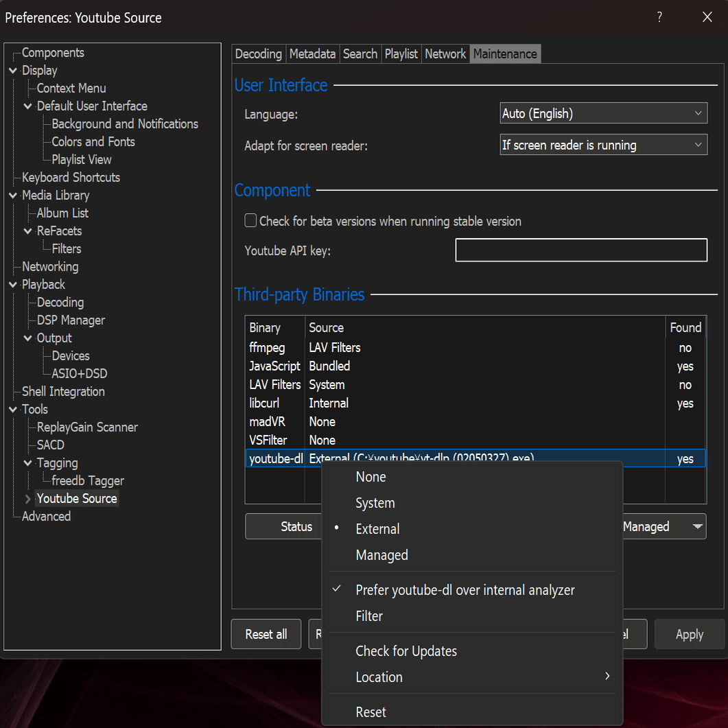
Task: Click the Apply button
Action: (x=690, y=634)
